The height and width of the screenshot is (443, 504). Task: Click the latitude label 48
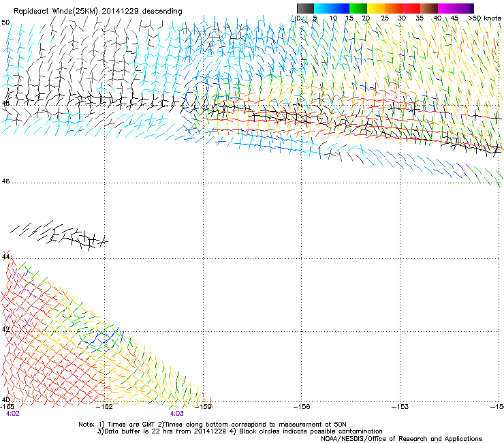[x=5, y=104]
